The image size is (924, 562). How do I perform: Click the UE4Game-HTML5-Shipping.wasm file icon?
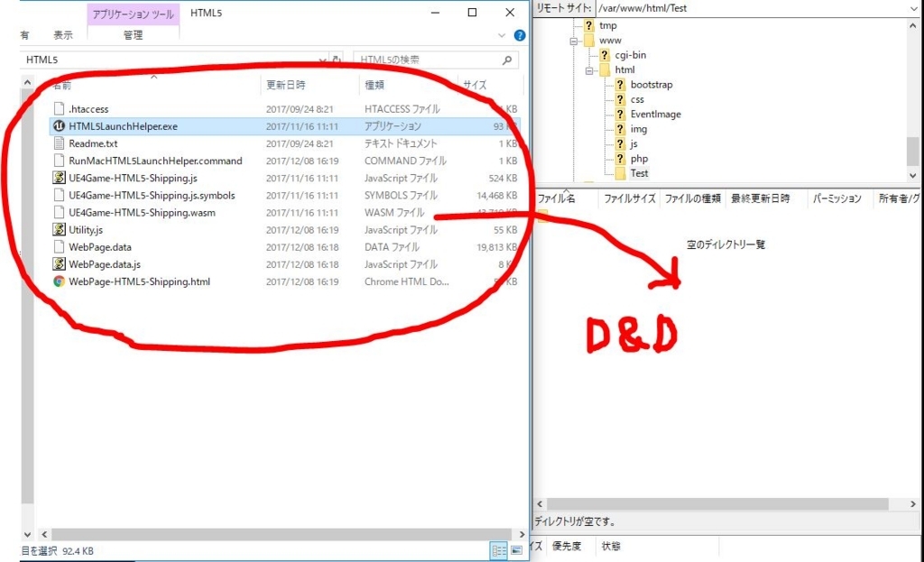coord(59,213)
